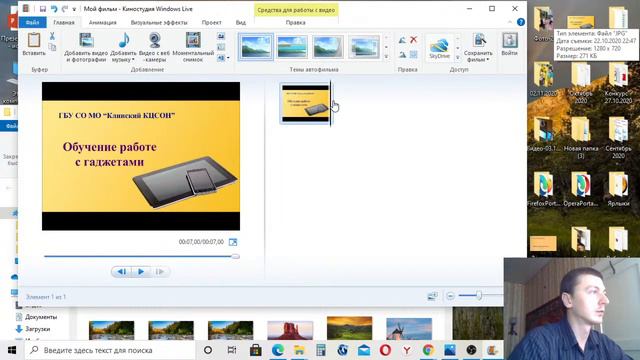Click the taskbar search box
The height and width of the screenshot is (360, 640).
110,350
